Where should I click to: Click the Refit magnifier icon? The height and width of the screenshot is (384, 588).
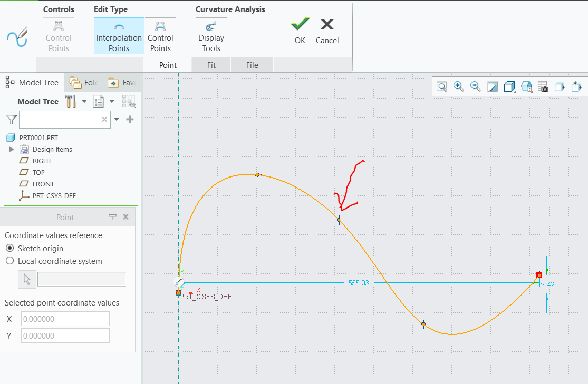(441, 86)
